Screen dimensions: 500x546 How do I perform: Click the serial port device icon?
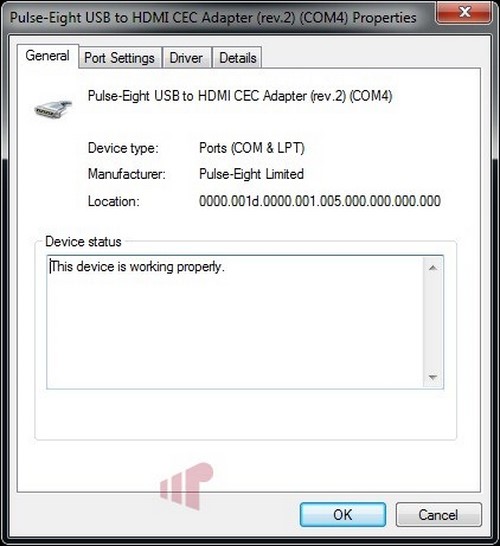coord(53,109)
